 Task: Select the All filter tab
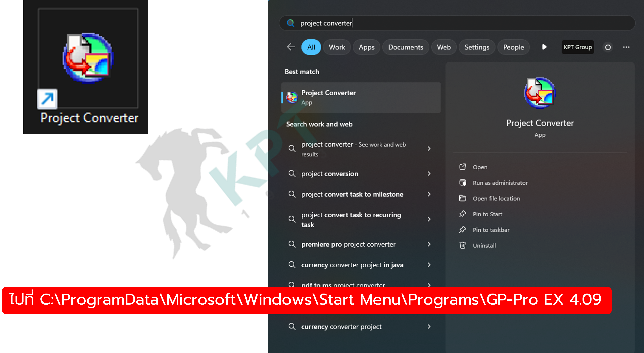(x=311, y=47)
